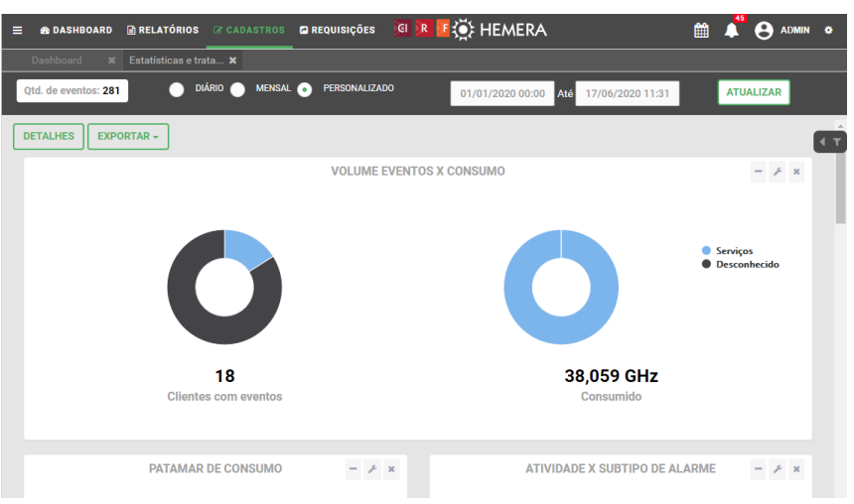This screenshot has height=504, width=854.
Task: Click the start date field 01/01/2020
Action: coord(502,94)
